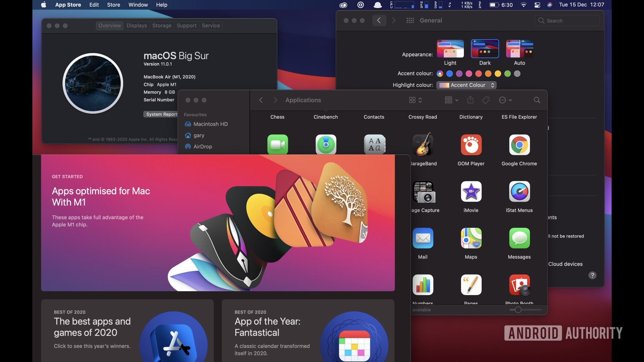Navigate back in Finder window

[x=261, y=100]
